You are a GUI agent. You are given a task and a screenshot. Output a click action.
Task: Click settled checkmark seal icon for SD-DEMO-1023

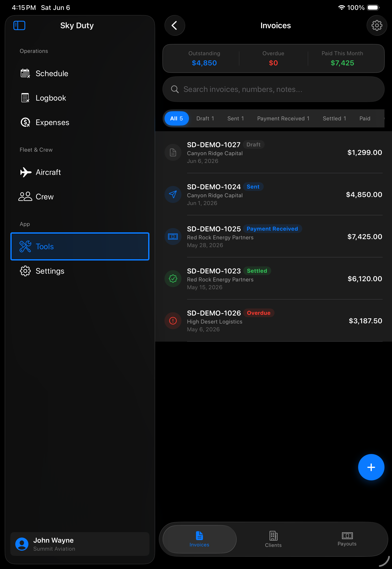[173, 279]
